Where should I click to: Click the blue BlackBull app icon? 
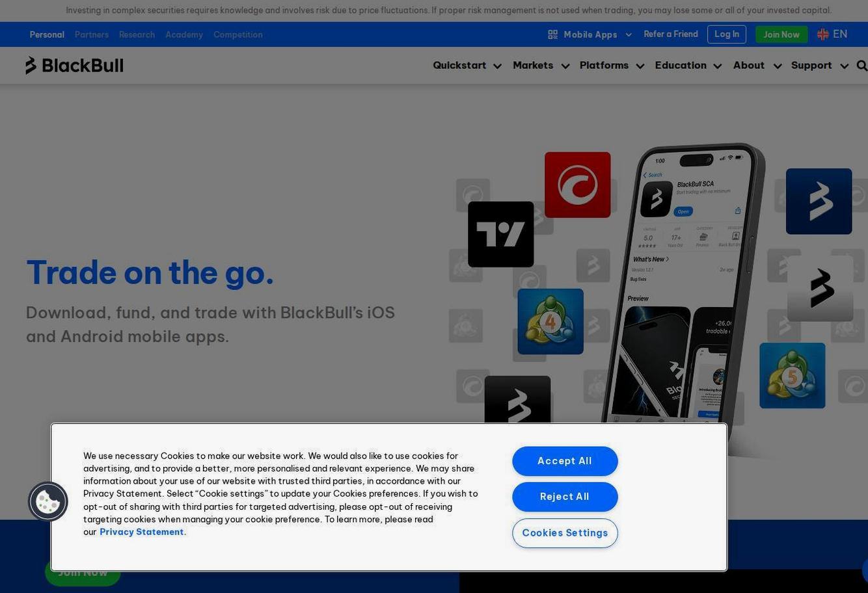[x=819, y=201]
